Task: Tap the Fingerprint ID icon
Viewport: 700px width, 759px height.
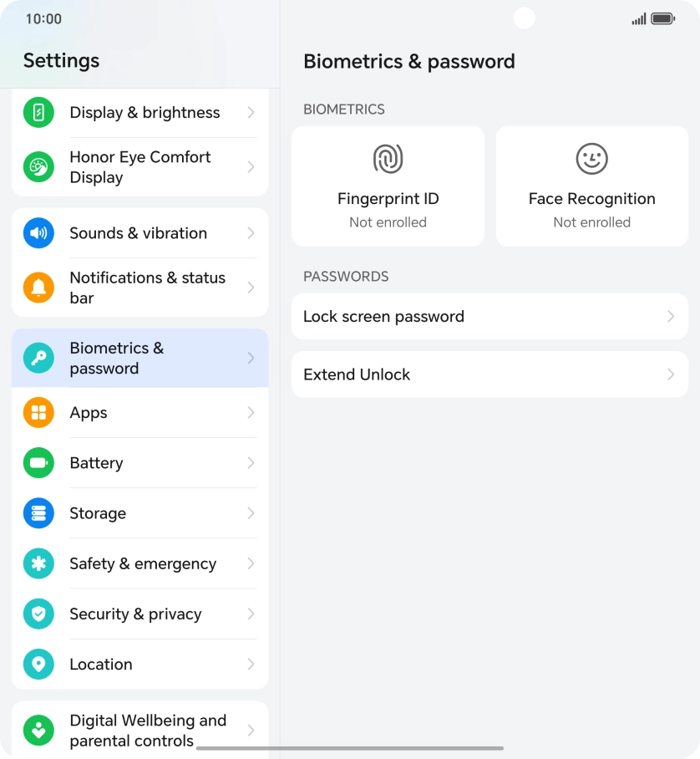Action: click(x=388, y=159)
